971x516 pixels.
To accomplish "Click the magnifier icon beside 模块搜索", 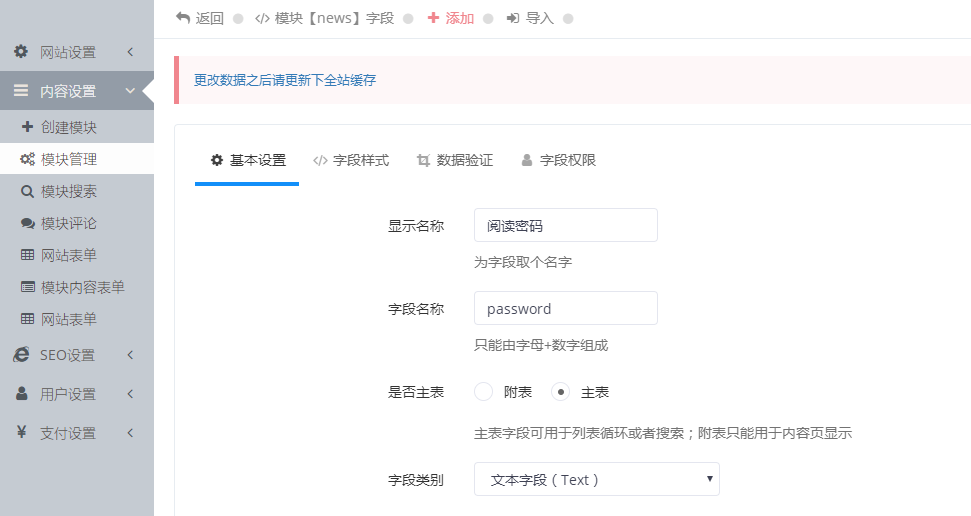I will pyautogui.click(x=27, y=191).
